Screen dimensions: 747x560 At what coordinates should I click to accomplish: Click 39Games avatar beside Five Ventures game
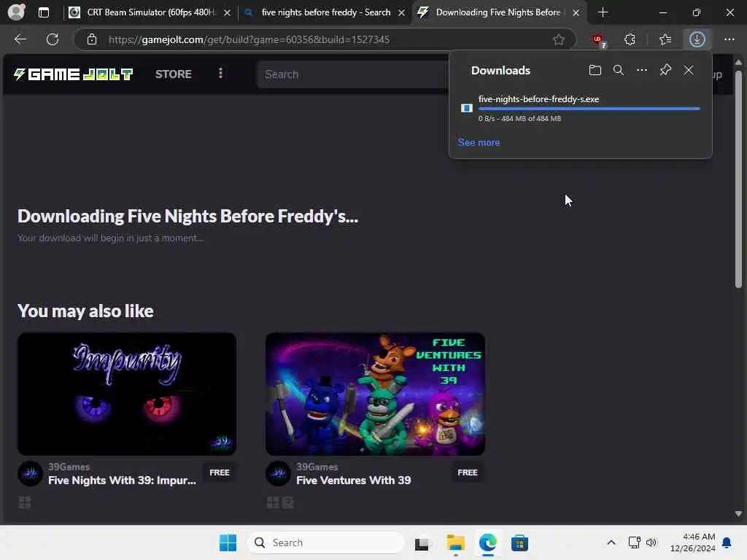(x=278, y=473)
